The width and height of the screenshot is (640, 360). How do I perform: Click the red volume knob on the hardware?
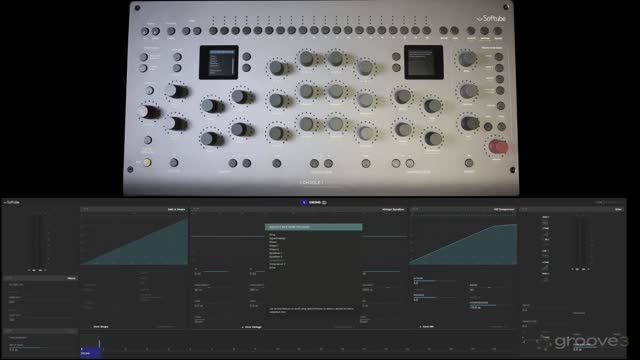pos(498,146)
